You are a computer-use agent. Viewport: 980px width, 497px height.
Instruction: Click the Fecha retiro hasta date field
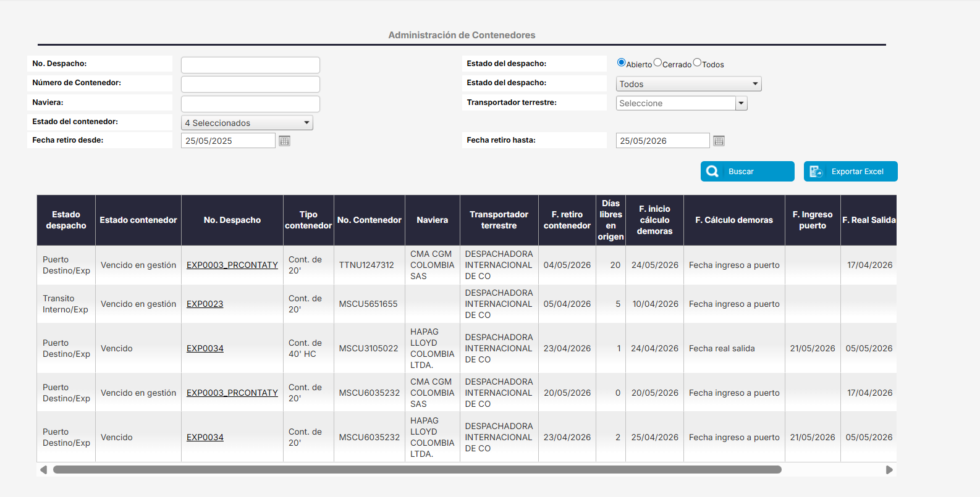(x=662, y=141)
